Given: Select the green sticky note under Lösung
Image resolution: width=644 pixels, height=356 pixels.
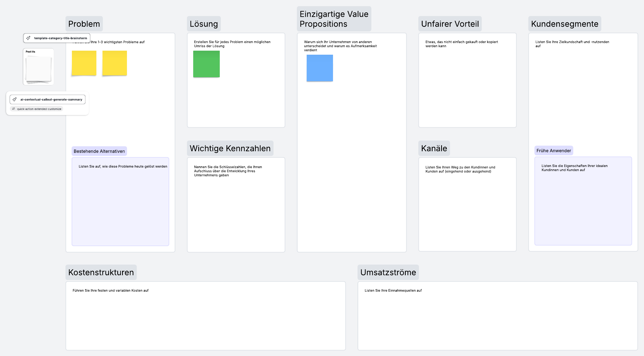Looking at the screenshot, I should coord(206,64).
